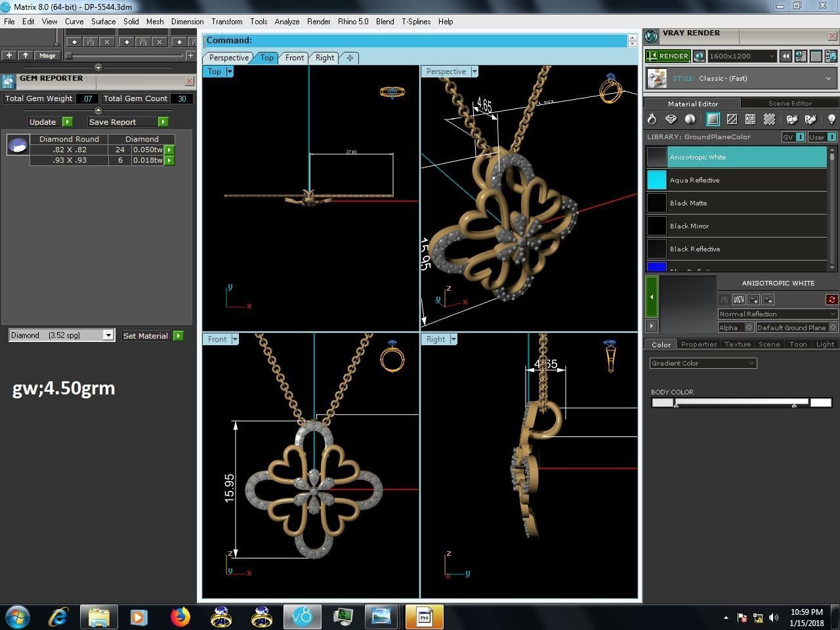
Task: Click the import material folder icon
Action: tap(753, 299)
